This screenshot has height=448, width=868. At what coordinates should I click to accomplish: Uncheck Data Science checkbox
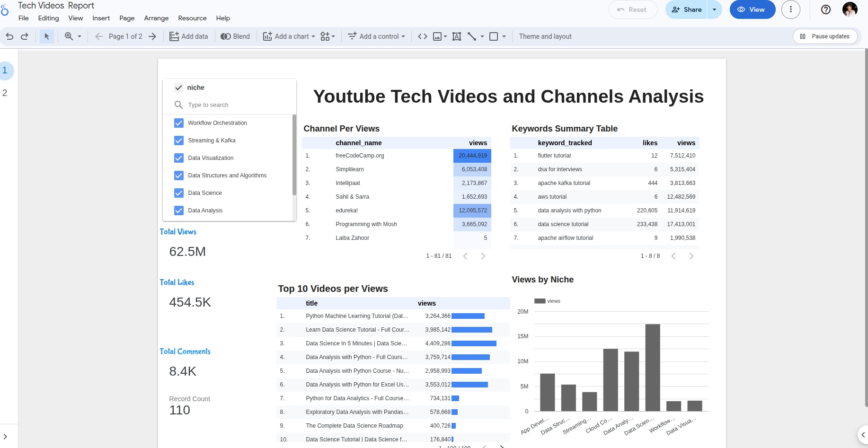pos(178,193)
